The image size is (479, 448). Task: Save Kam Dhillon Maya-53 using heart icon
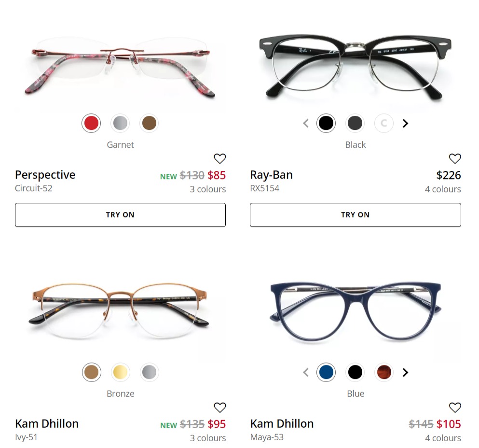pos(455,407)
